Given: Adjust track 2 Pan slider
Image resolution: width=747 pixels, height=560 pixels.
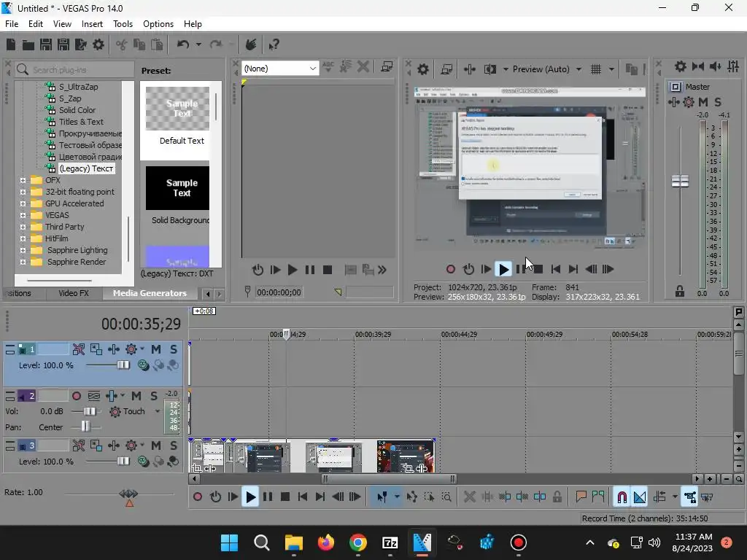Looking at the screenshot, I should pyautogui.click(x=86, y=427).
